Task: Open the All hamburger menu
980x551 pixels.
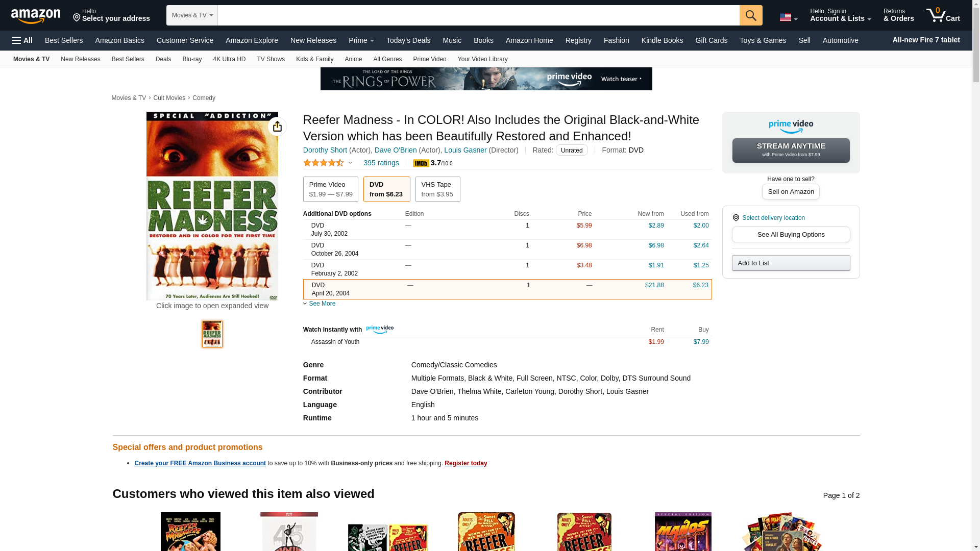Action: (22, 40)
